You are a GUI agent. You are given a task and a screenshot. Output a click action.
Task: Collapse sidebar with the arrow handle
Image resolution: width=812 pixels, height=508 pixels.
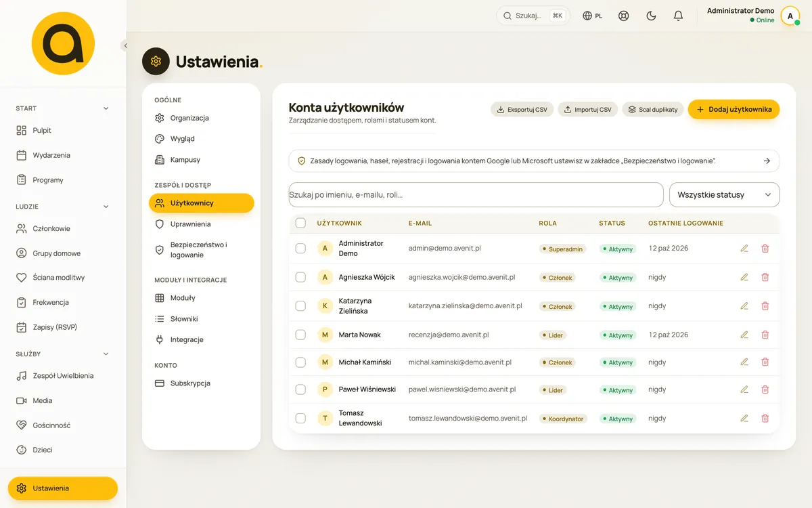[125, 46]
